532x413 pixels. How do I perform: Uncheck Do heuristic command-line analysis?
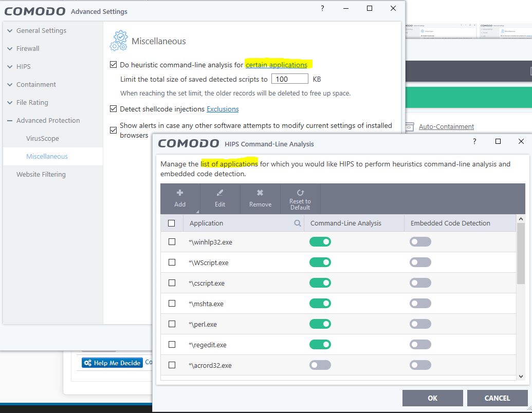[113, 64]
